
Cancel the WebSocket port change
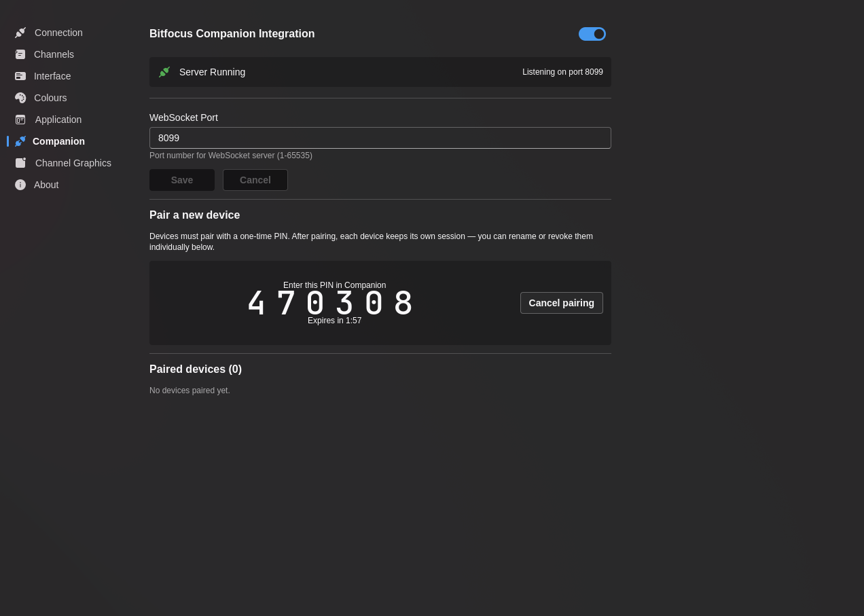[255, 180]
